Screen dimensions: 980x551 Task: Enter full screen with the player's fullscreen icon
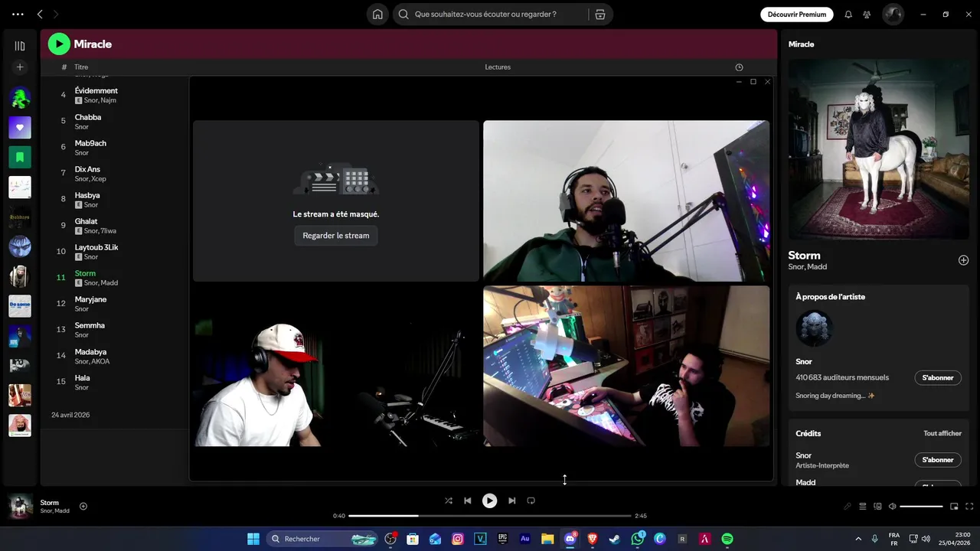coord(969,506)
